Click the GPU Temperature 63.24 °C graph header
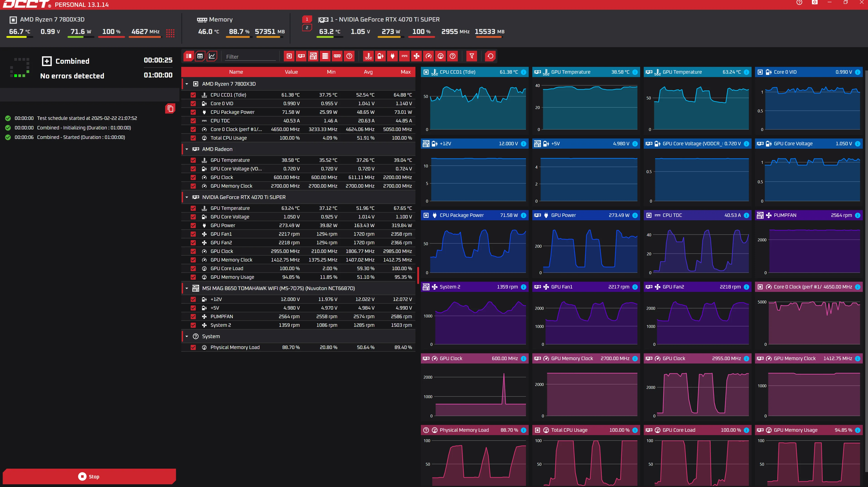 [697, 72]
